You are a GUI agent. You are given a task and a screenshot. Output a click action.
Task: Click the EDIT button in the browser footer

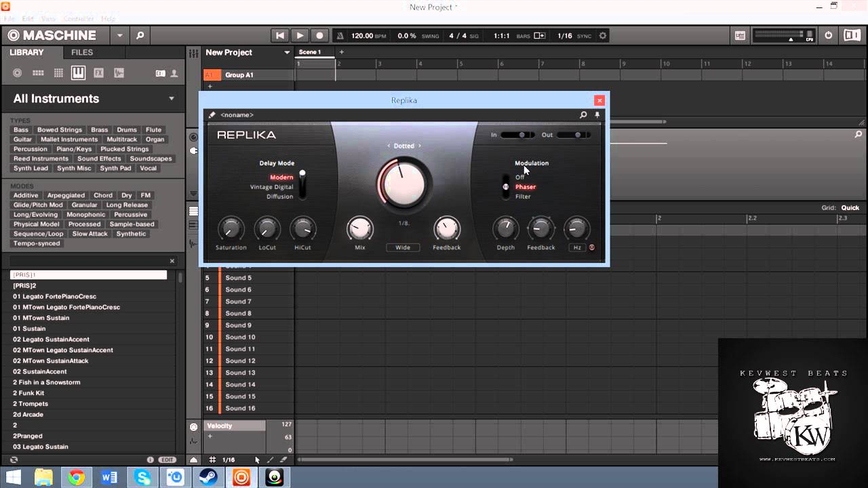click(x=167, y=460)
